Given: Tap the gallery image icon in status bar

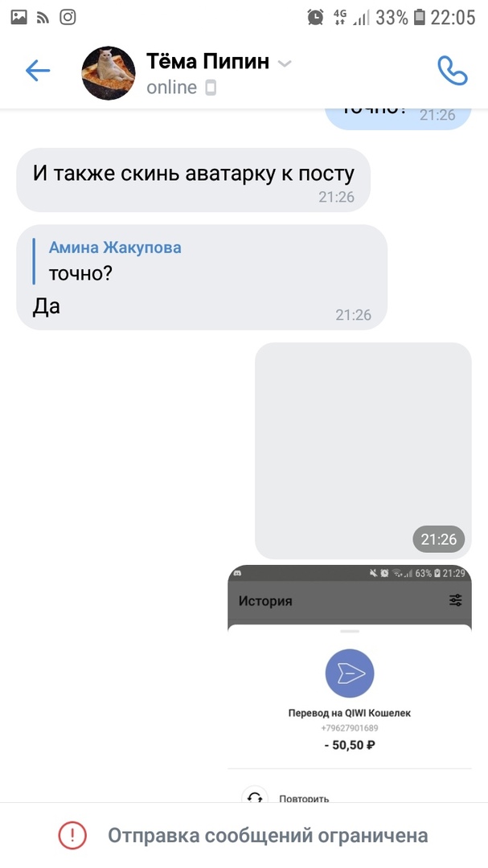Looking at the screenshot, I should pos(18,17).
